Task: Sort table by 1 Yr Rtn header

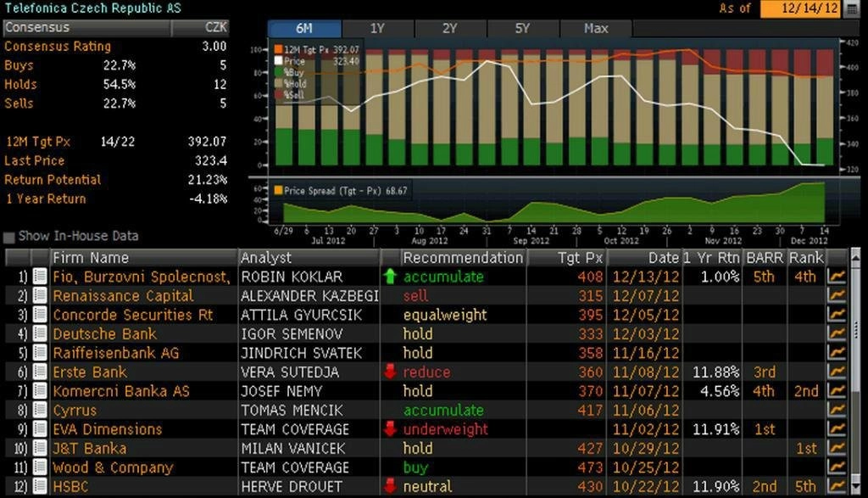Action: (x=711, y=258)
